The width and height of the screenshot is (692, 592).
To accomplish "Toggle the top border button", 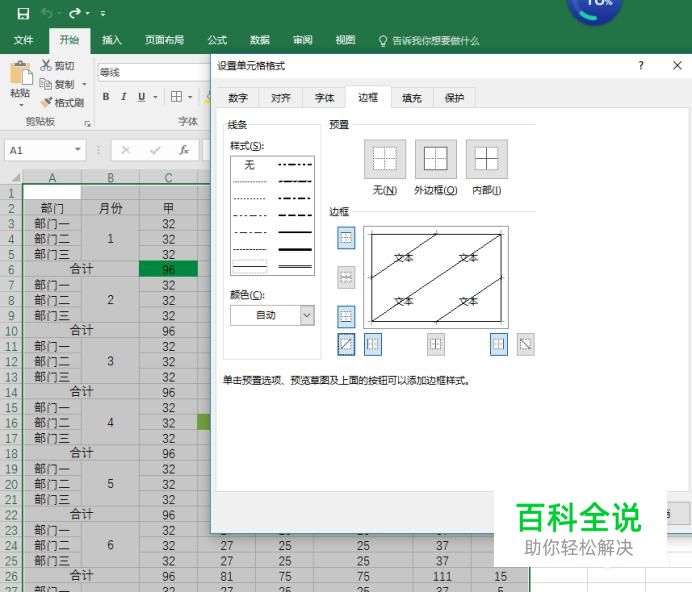I will [346, 238].
